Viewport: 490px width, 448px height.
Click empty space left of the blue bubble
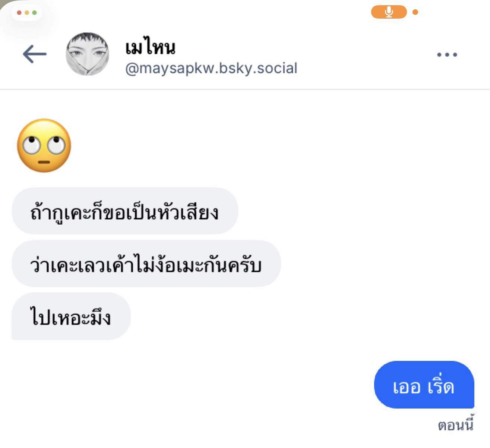pyautogui.click(x=224, y=385)
